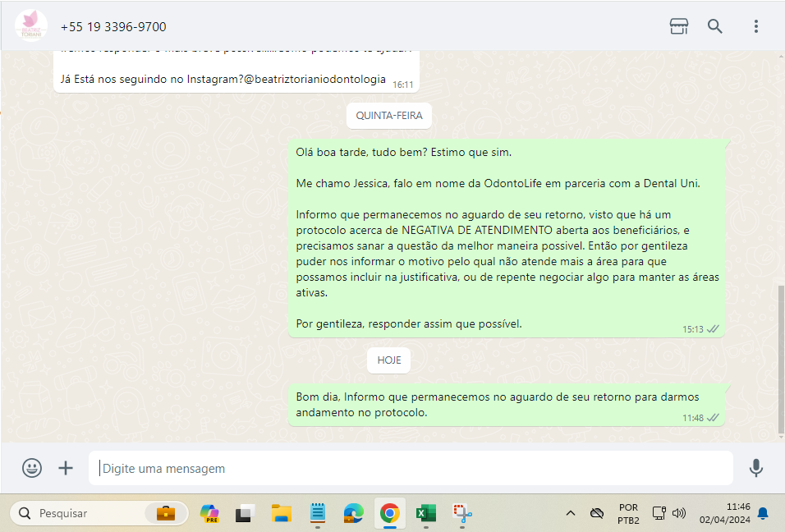Open the chat options three-dot menu

[x=755, y=26]
